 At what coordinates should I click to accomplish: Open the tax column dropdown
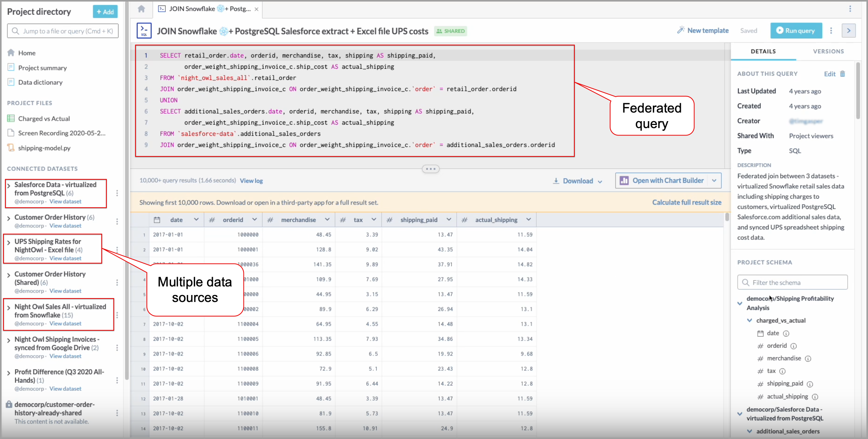tap(374, 220)
